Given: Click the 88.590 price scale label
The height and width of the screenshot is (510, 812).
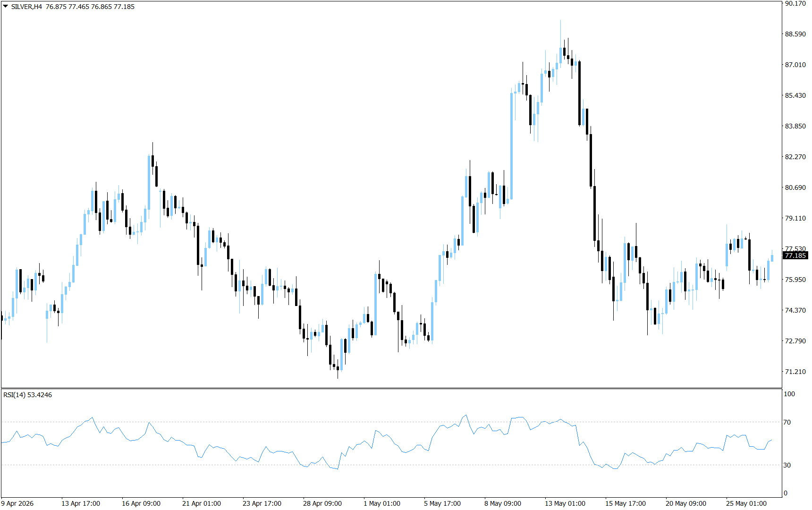Looking at the screenshot, I should (x=795, y=34).
